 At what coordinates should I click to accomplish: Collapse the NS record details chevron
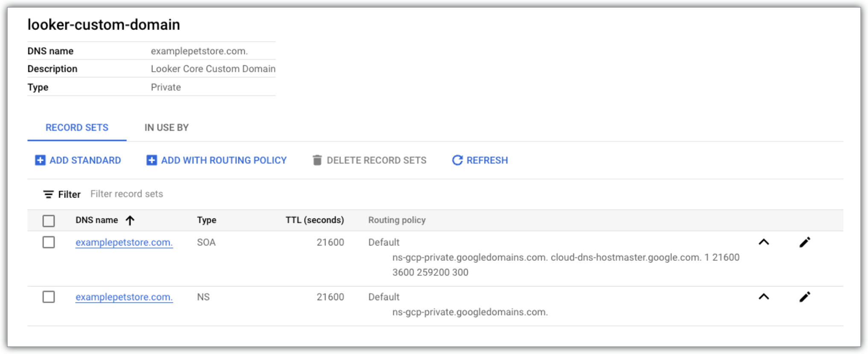(764, 297)
